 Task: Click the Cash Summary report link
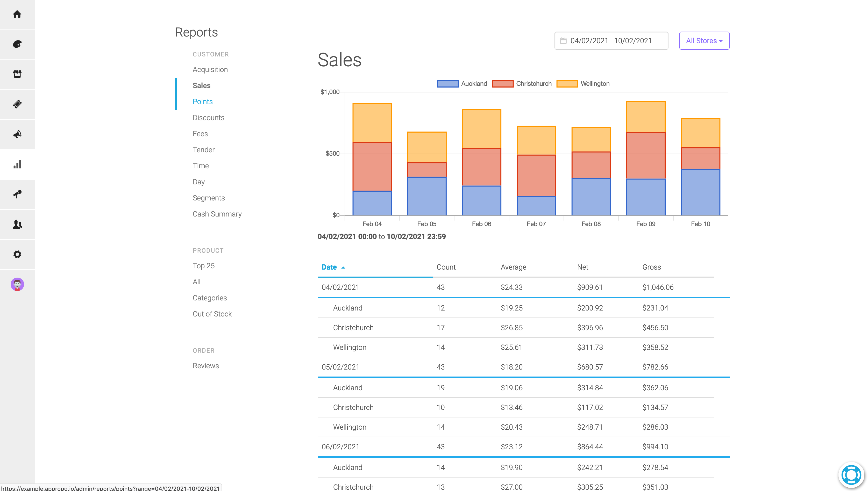(x=218, y=213)
